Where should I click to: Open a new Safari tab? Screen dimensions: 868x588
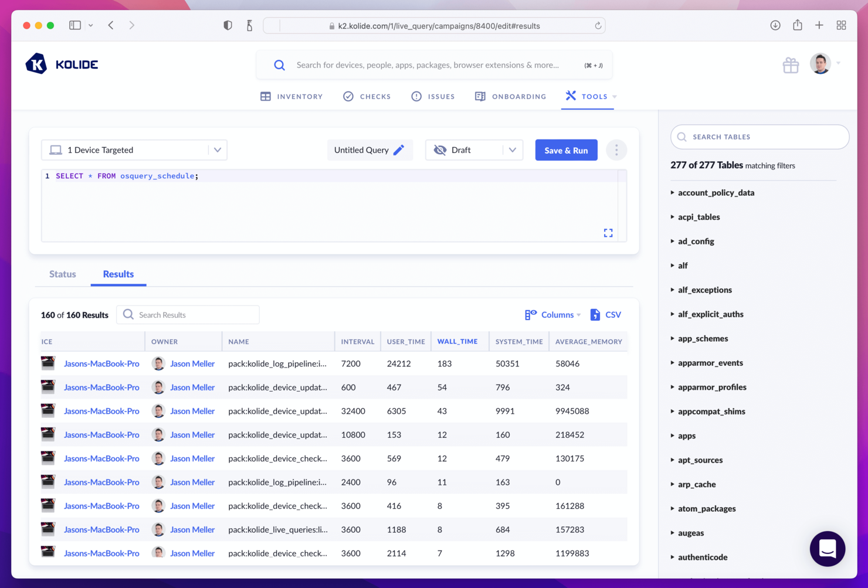pyautogui.click(x=819, y=25)
